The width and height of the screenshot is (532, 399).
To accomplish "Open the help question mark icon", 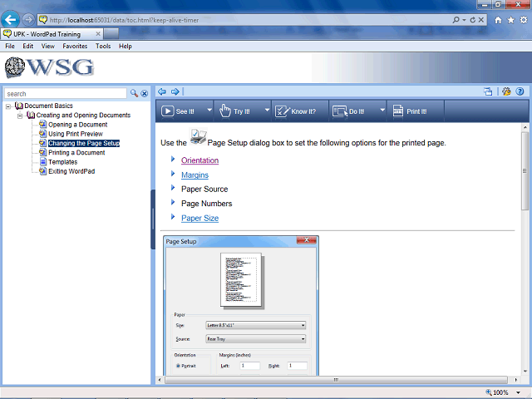I will pos(520,91).
